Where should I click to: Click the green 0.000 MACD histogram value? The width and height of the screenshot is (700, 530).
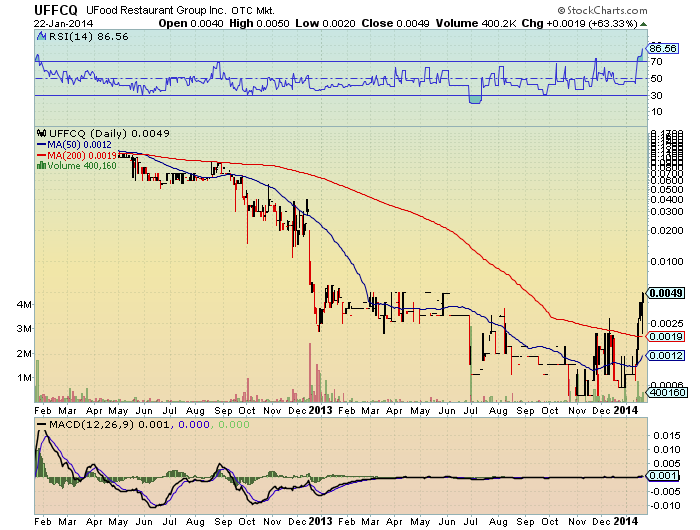(x=233, y=425)
